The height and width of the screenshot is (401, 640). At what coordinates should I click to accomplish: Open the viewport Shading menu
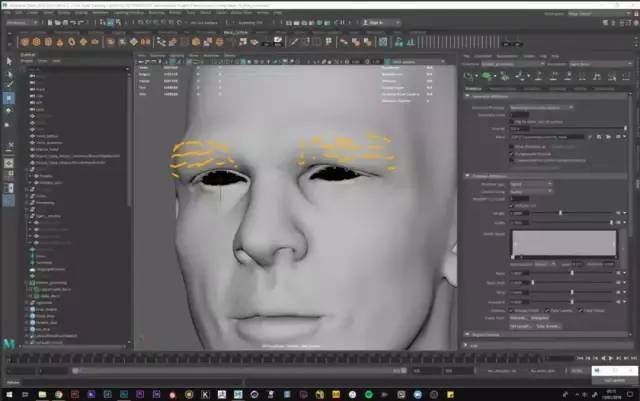pyautogui.click(x=158, y=55)
